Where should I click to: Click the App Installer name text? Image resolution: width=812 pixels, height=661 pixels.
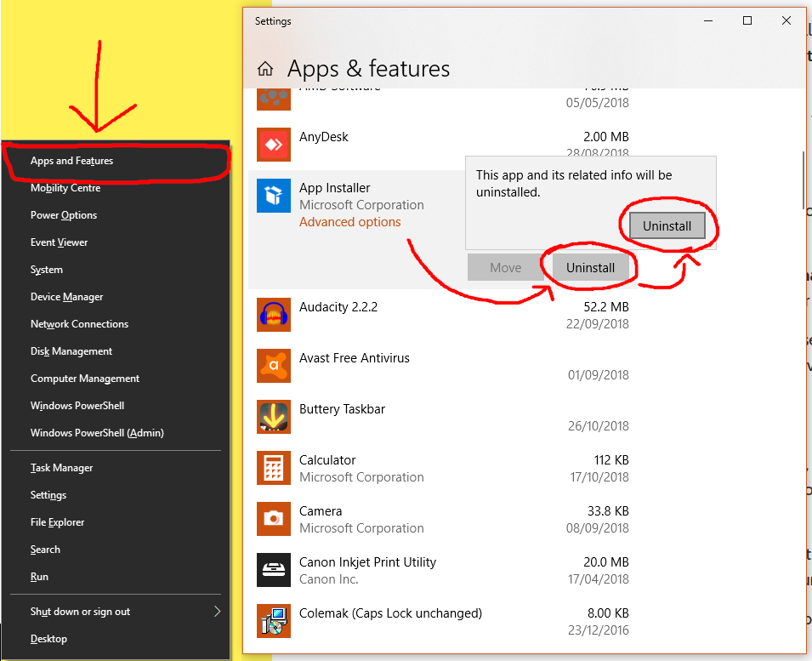(x=334, y=187)
